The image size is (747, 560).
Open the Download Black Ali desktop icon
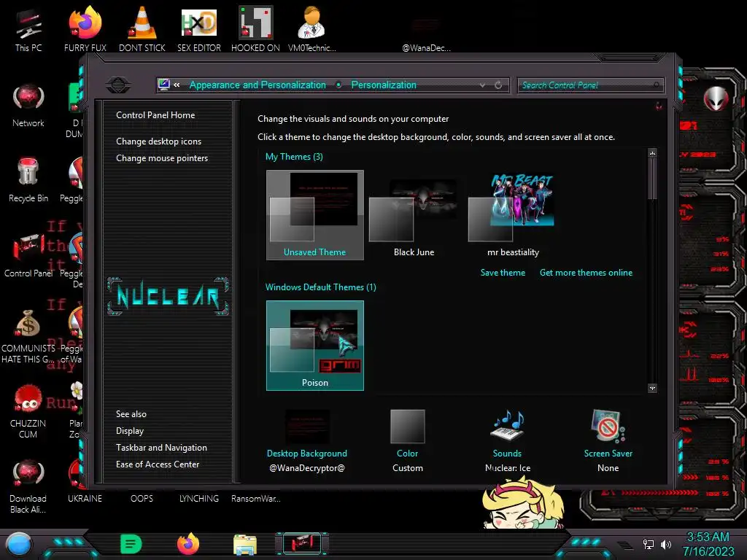28,486
